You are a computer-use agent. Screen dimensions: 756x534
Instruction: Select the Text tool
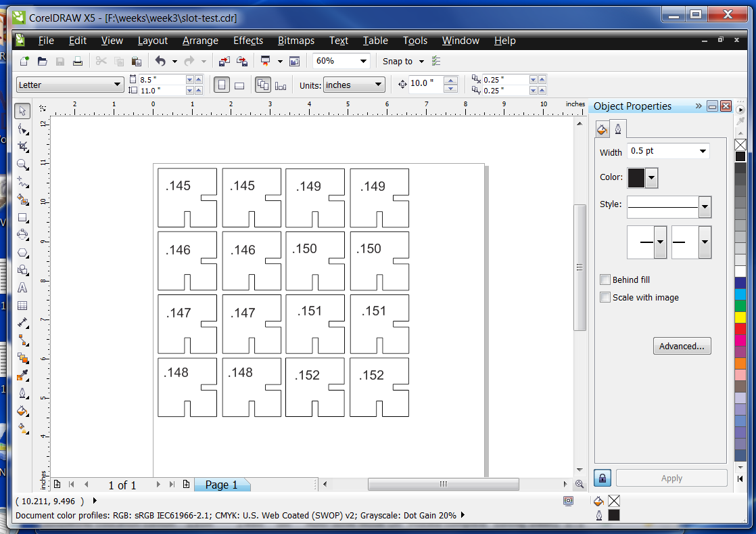tap(22, 288)
